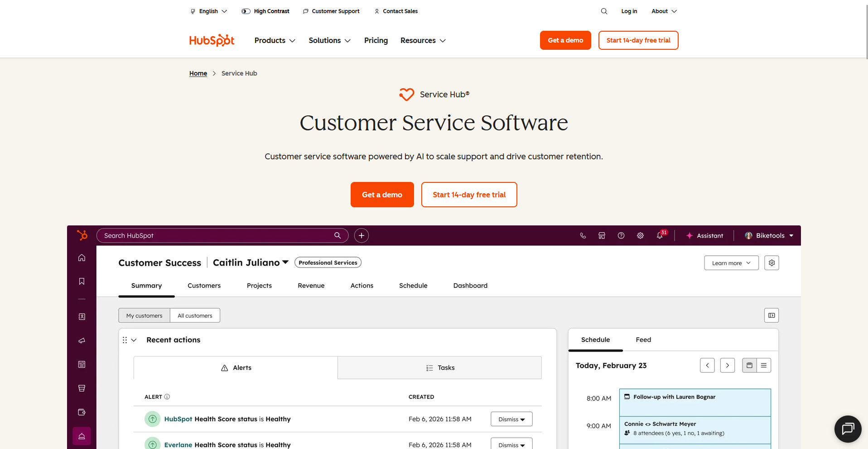This screenshot has width=868, height=449.
Task: Click the highlighted service icon in sidebar
Action: pyautogui.click(x=82, y=436)
